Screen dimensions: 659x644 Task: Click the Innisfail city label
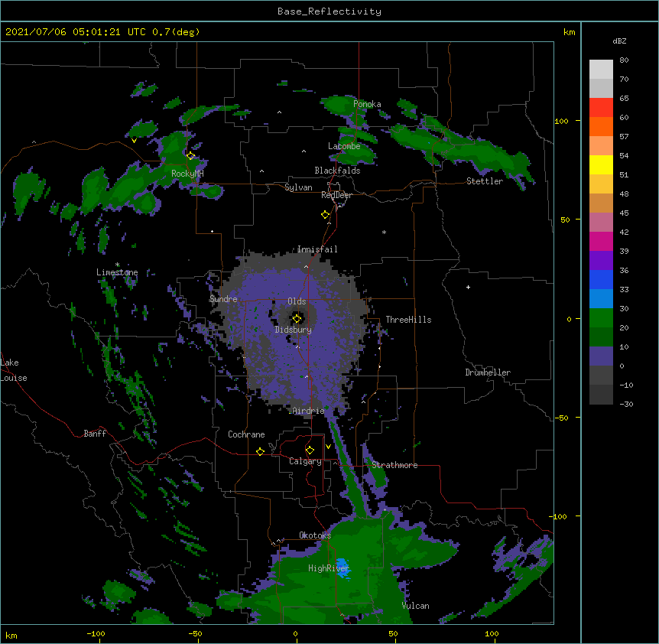point(317,249)
